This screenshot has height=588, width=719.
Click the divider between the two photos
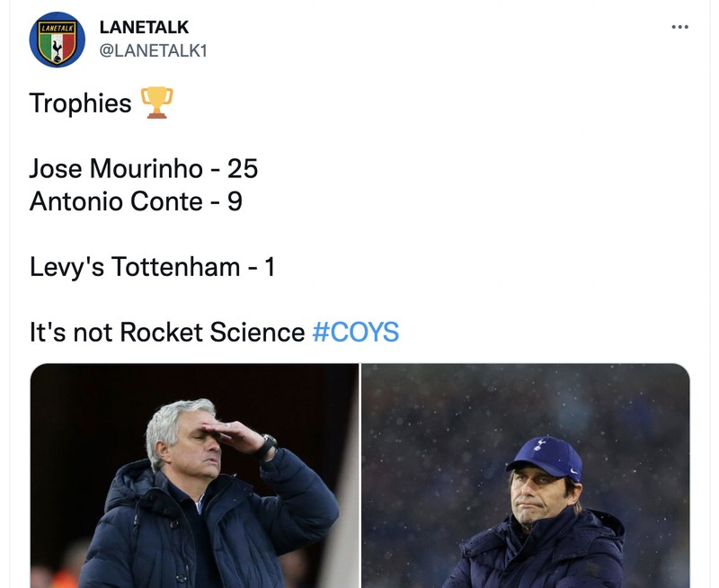point(359,472)
